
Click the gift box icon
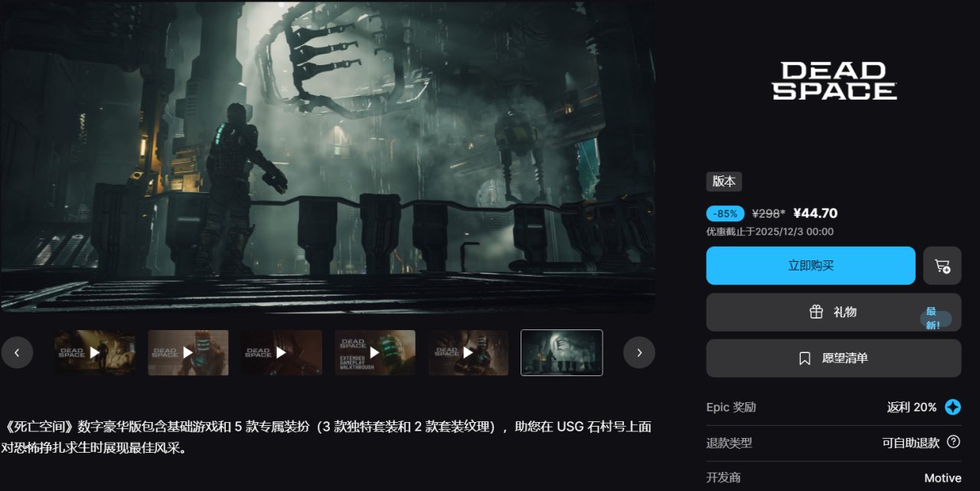tap(816, 313)
